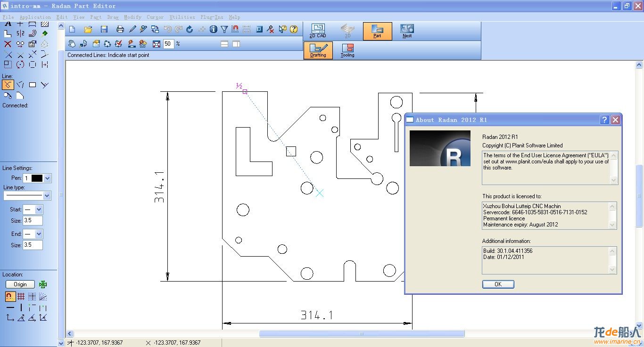Toggle the dotted grid snap icon

(x=32, y=297)
